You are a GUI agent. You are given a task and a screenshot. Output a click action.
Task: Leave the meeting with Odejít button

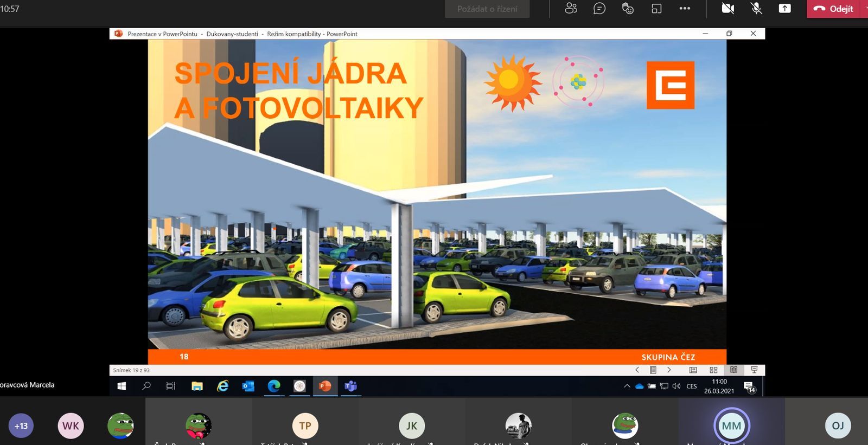click(x=834, y=9)
